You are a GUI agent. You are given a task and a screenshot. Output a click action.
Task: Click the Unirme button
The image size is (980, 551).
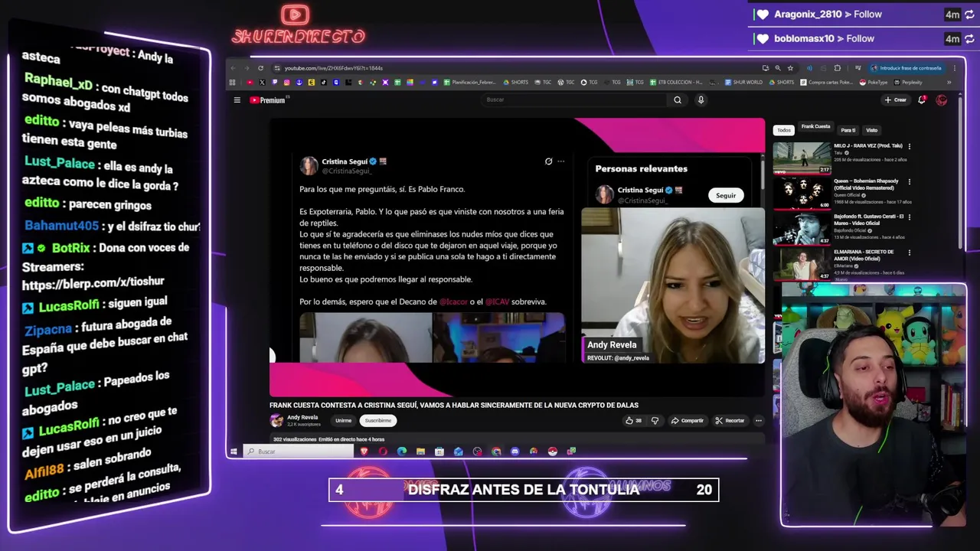point(343,420)
